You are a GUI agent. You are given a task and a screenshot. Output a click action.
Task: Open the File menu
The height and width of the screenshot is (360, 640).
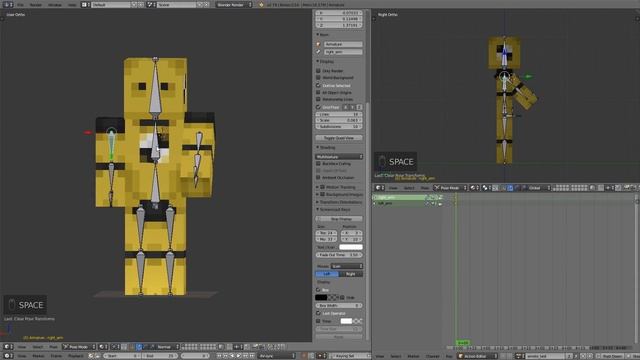20,4
